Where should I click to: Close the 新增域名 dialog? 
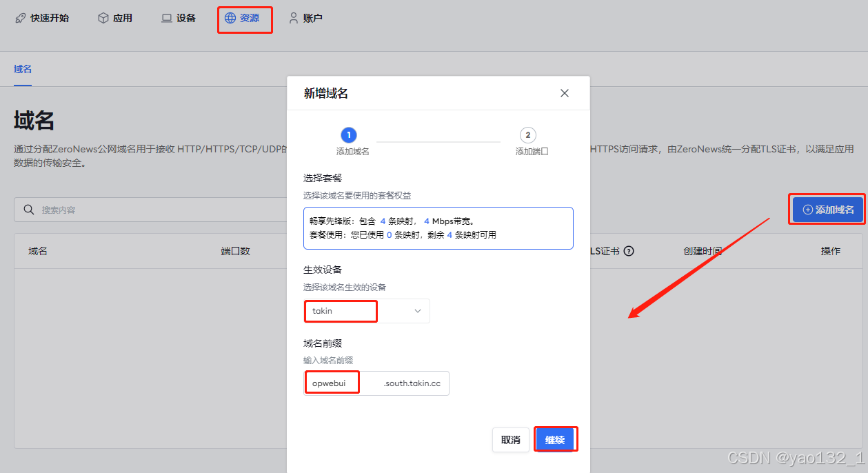pos(565,93)
